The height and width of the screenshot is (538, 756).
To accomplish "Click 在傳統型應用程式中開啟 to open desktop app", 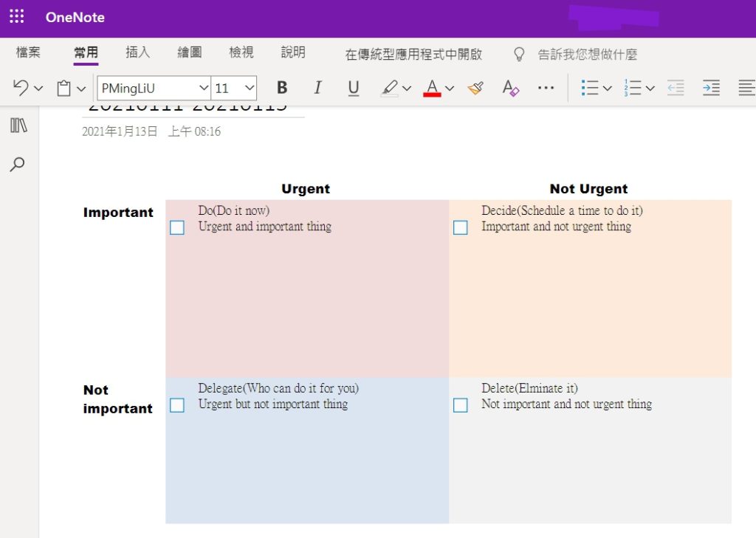I will pyautogui.click(x=413, y=53).
